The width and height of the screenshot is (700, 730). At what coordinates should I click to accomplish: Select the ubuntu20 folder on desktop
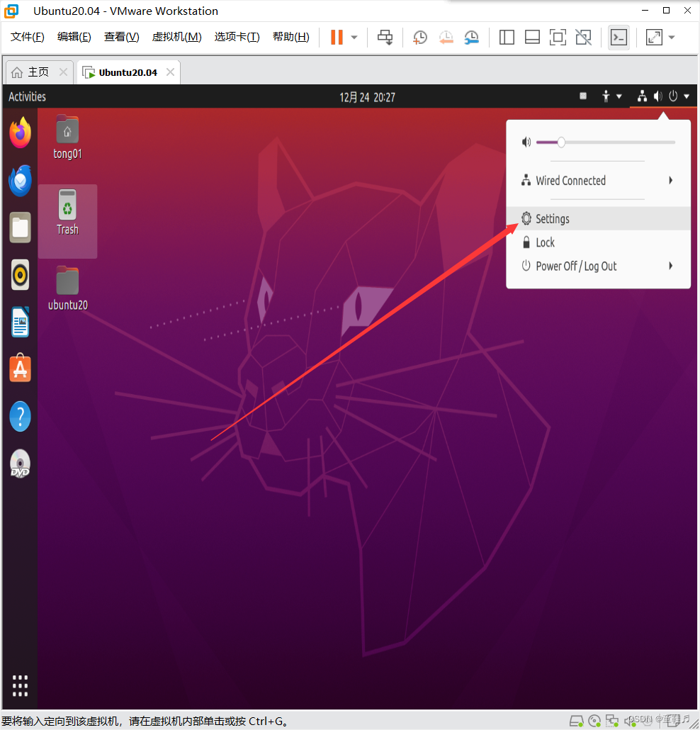pos(67,288)
